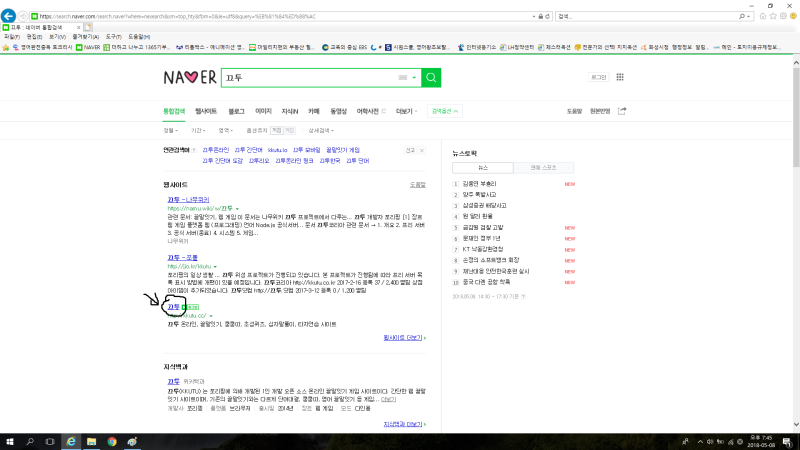This screenshot has width=800, height=450.
Task: Open the Naver apps grid icon
Action: pyautogui.click(x=620, y=77)
